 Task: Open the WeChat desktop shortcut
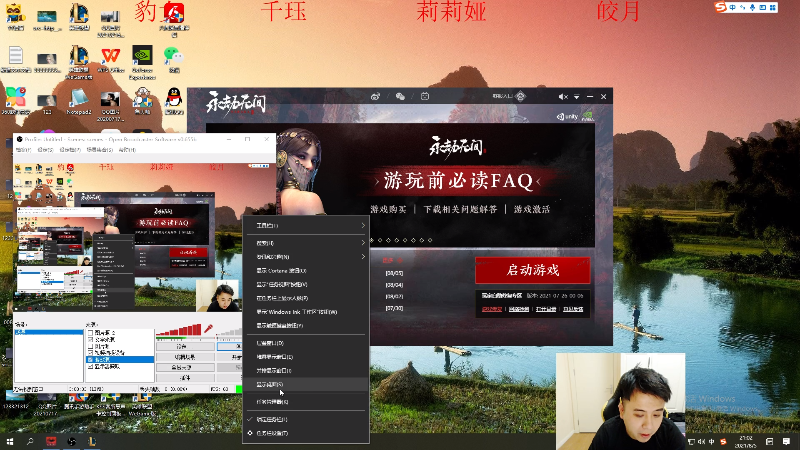tap(174, 59)
